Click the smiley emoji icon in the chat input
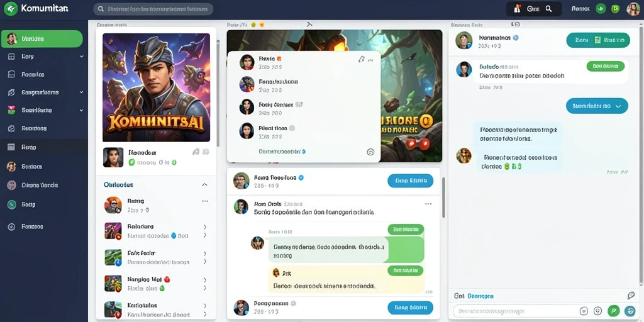The width and height of the screenshot is (644, 322). (x=598, y=311)
